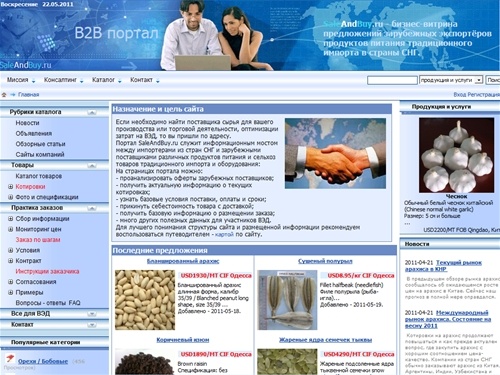Screen dimensions: 500x375
Task: Open Новости in catalog rubrics
Action: 27,123
